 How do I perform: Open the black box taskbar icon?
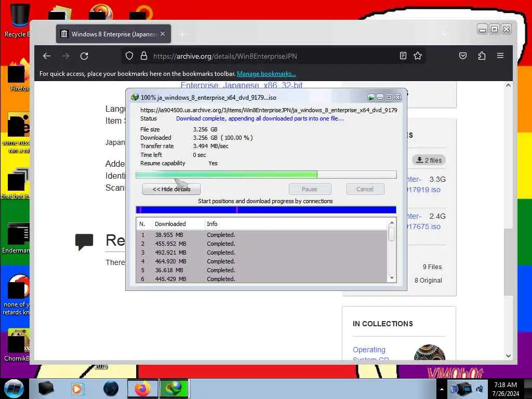pyautogui.click(x=46, y=389)
